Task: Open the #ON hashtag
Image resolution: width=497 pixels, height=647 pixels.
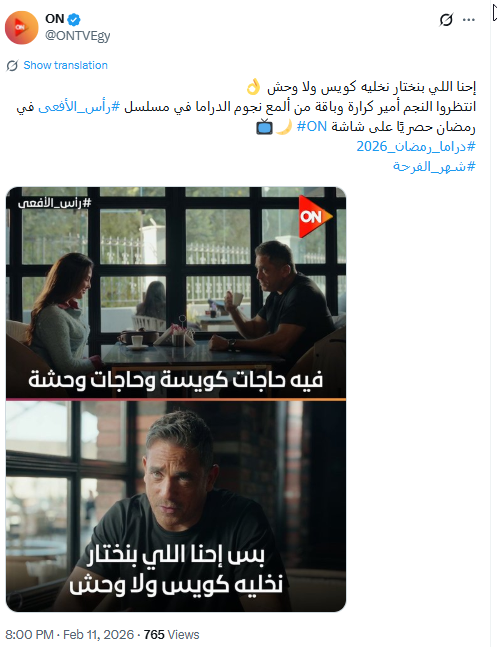Action: click(312, 127)
